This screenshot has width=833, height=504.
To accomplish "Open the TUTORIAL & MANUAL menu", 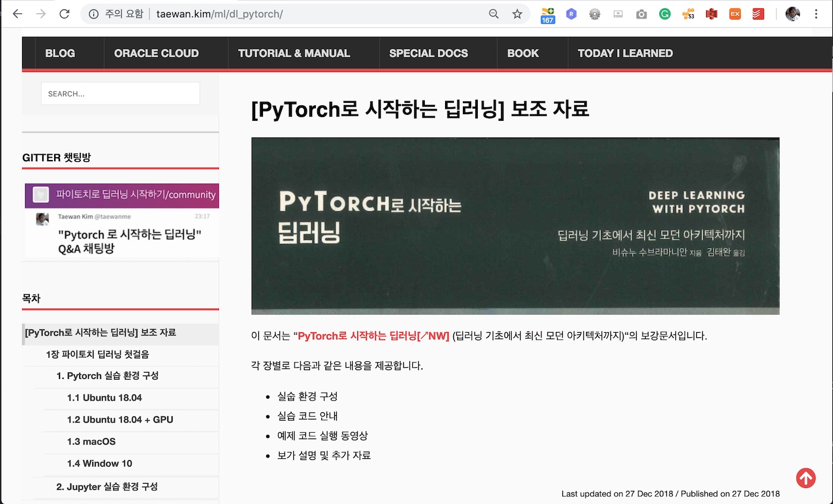I will coord(294,53).
